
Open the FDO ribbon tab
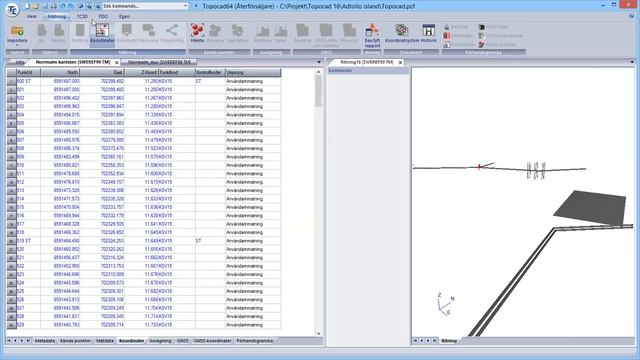click(x=103, y=16)
